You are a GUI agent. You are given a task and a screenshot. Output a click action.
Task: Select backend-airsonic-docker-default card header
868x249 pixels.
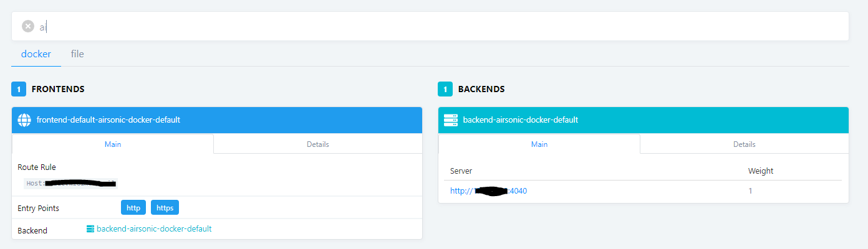click(644, 120)
